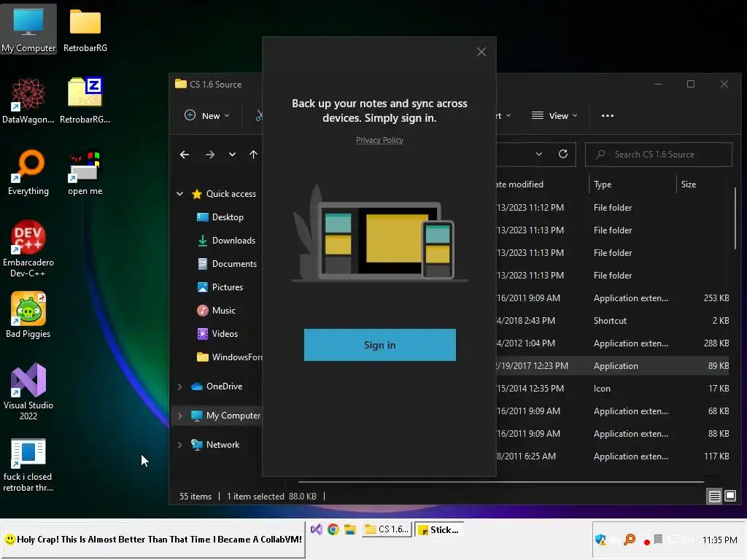
Task: Sort files by Type column header
Action: pos(632,184)
